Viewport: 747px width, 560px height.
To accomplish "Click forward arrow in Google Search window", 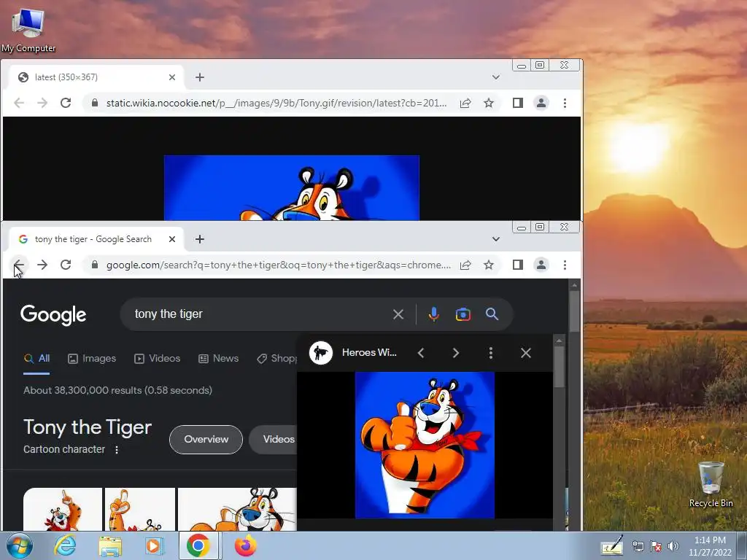I will (42, 265).
